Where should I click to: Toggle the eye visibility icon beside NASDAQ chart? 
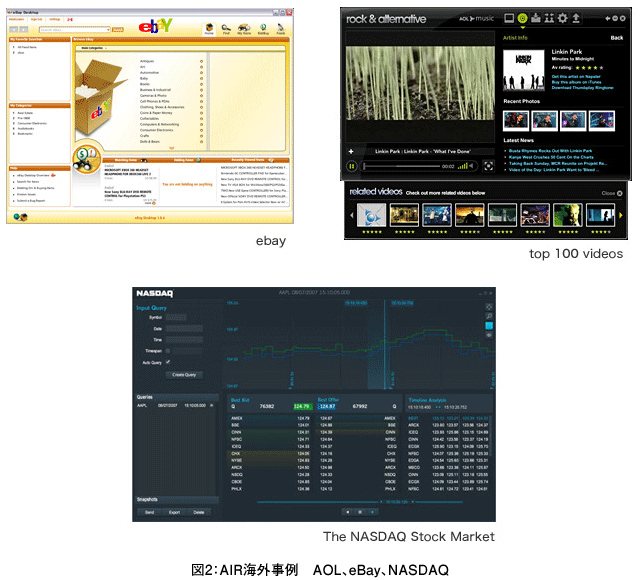point(489,335)
